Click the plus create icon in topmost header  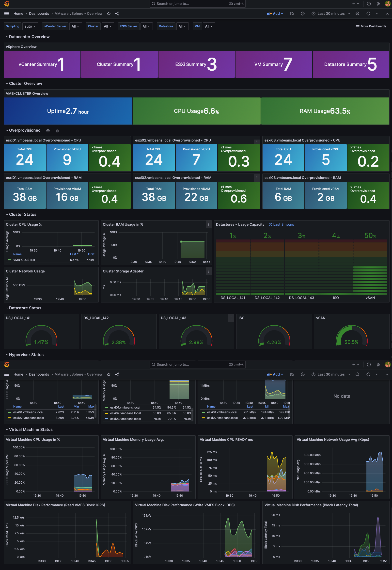click(354, 4)
